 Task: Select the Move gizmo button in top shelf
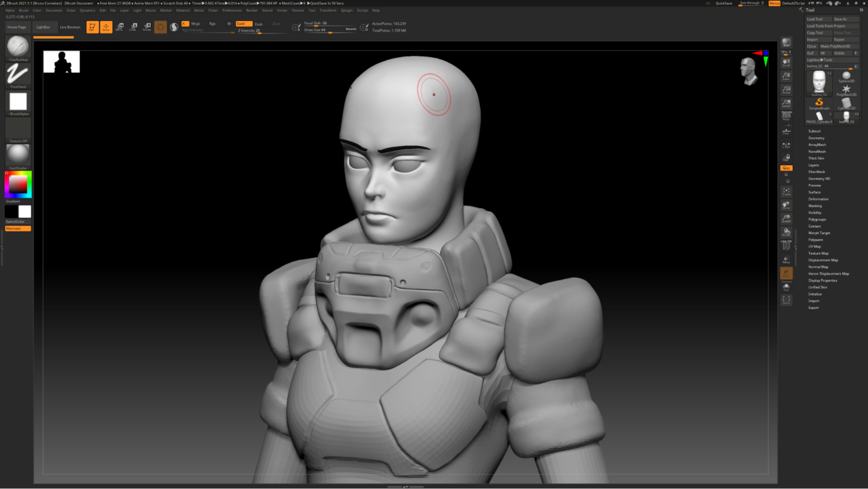(x=119, y=27)
